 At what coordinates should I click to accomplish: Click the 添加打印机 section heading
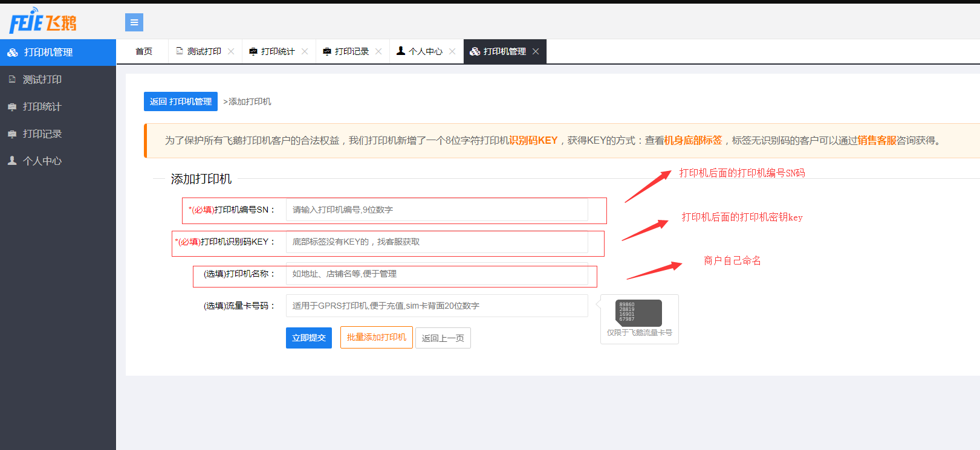pyautogui.click(x=201, y=179)
